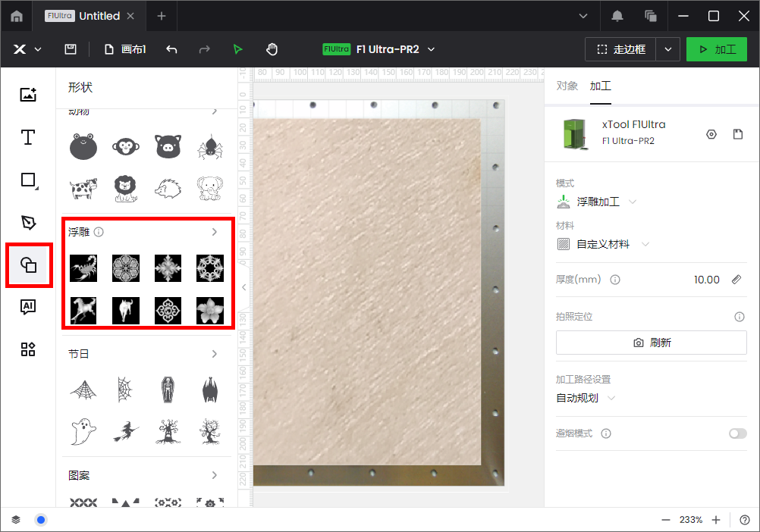Image resolution: width=760 pixels, height=532 pixels.
Task: Select the rectangle shape tool
Action: point(28,180)
